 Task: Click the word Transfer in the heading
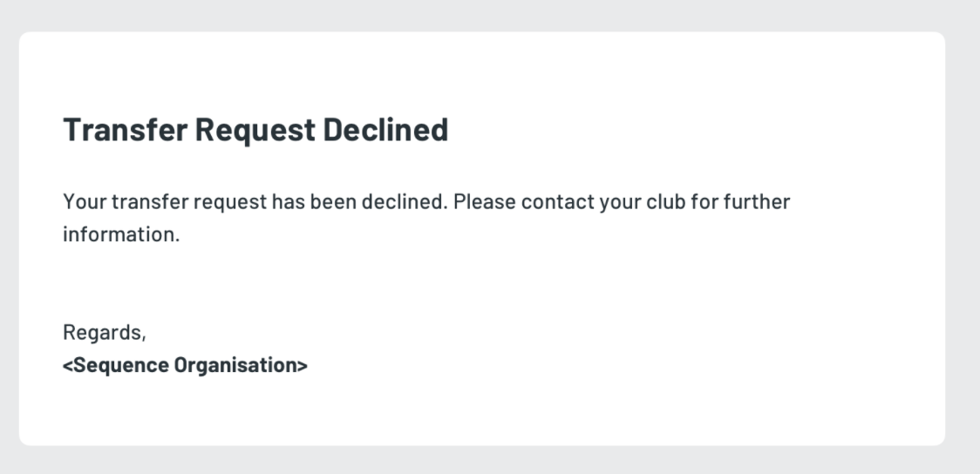(125, 130)
